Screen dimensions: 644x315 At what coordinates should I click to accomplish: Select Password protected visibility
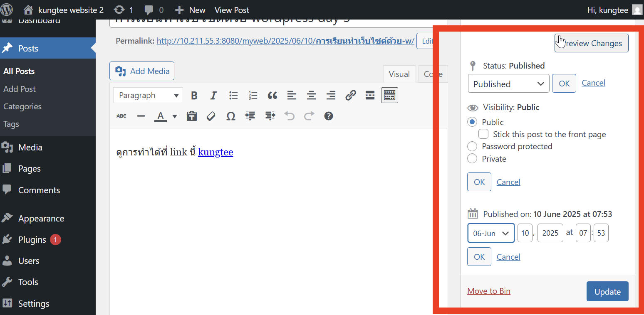(472, 146)
